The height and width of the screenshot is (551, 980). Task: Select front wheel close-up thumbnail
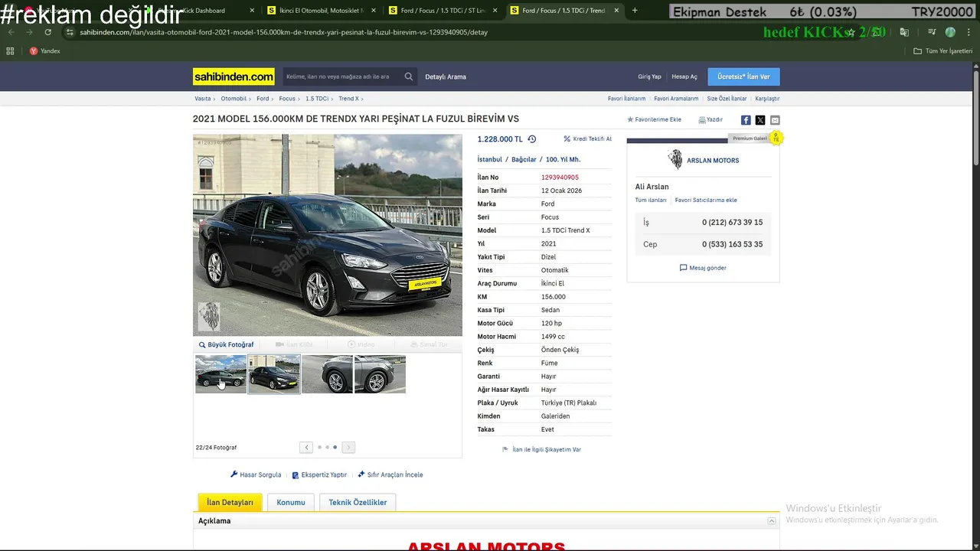click(327, 374)
